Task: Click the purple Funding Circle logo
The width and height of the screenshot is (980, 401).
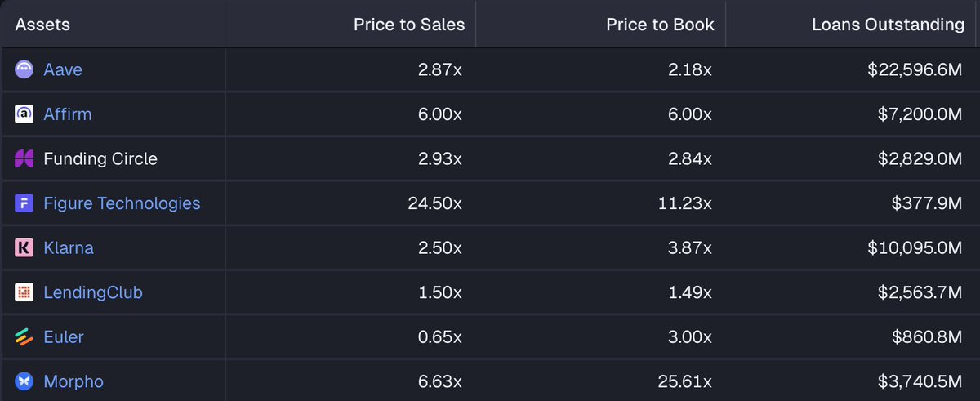Action: [x=24, y=158]
